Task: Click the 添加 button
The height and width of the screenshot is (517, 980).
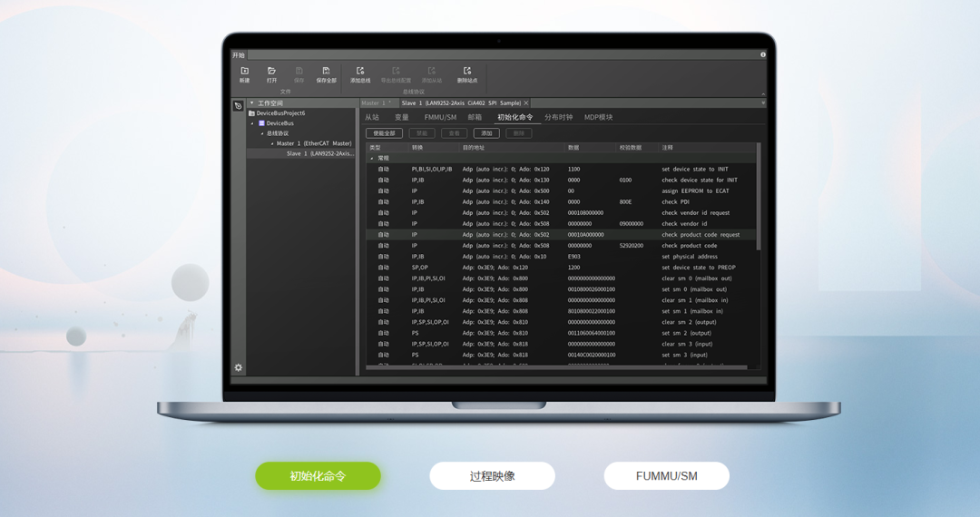Action: tap(486, 133)
